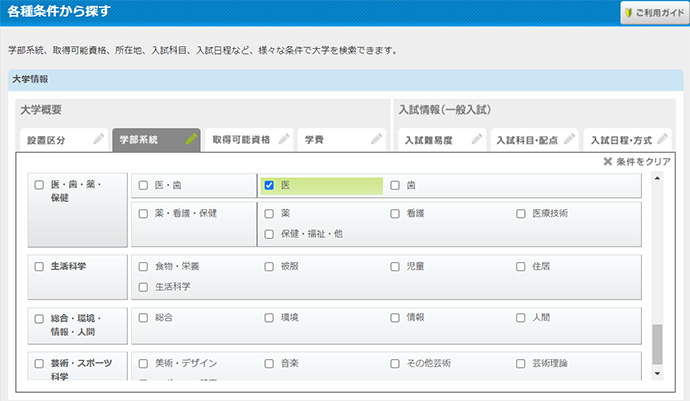
Task: Check the 医・歯 checkbox
Action: [143, 185]
